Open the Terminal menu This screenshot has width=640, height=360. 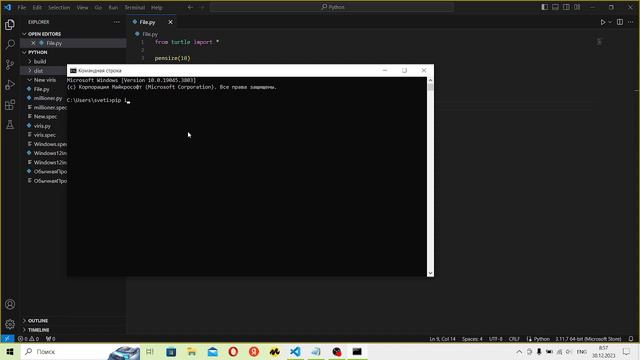(x=135, y=7)
